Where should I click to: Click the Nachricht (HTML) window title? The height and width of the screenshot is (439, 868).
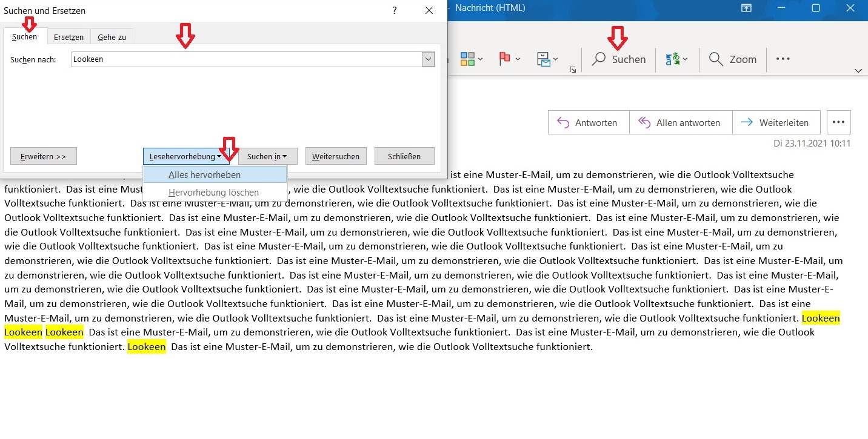(x=490, y=8)
